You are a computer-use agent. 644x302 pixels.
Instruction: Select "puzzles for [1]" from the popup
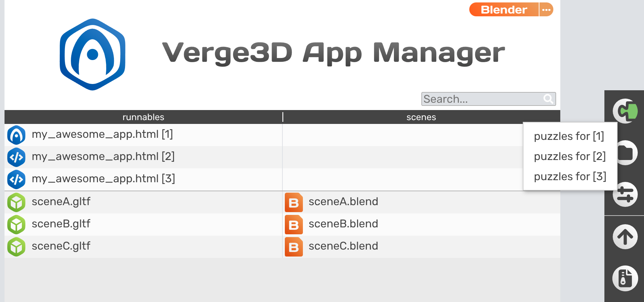coord(569,136)
